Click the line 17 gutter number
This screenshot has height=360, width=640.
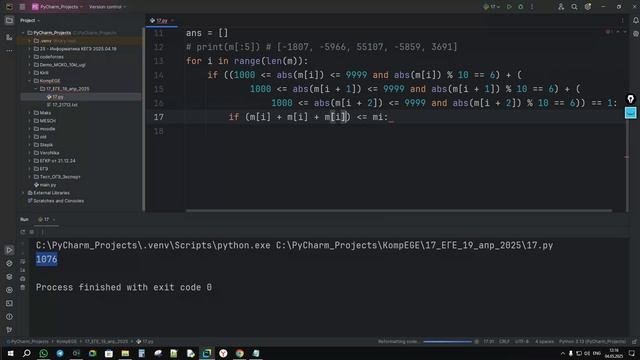click(x=159, y=117)
